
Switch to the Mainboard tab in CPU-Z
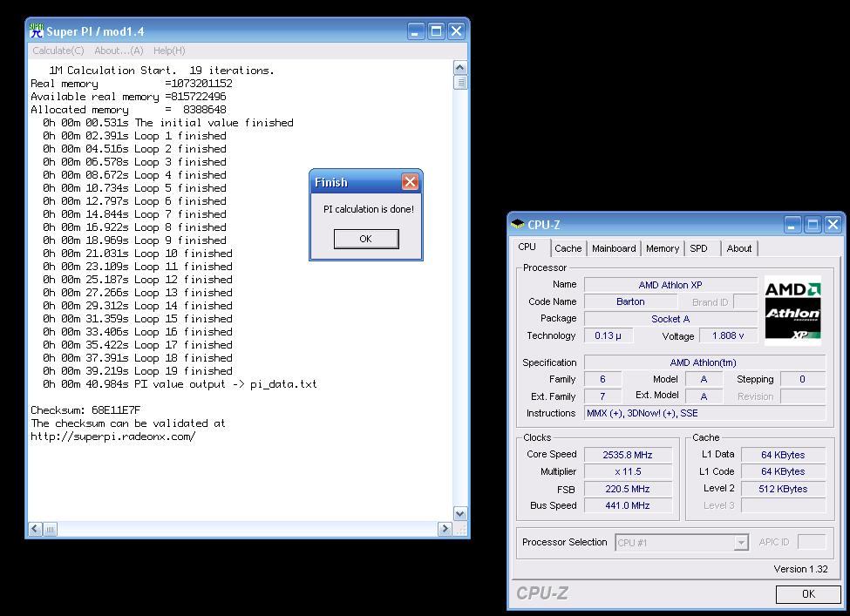tap(614, 248)
